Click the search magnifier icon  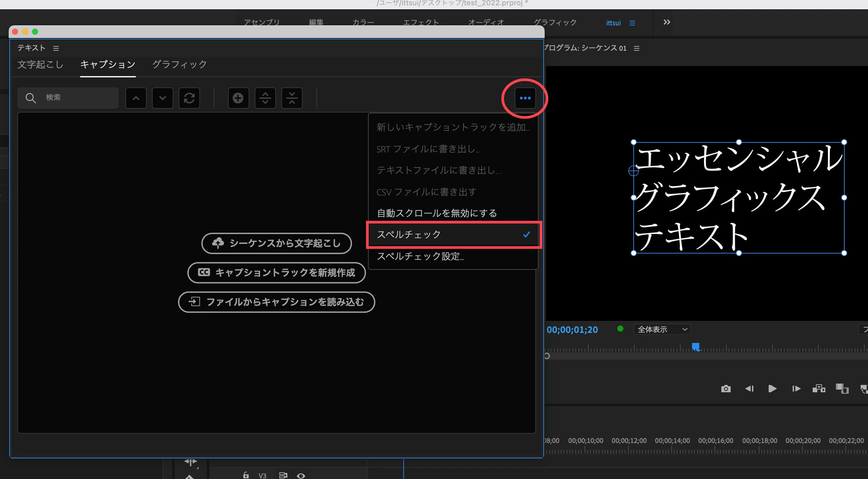point(31,98)
